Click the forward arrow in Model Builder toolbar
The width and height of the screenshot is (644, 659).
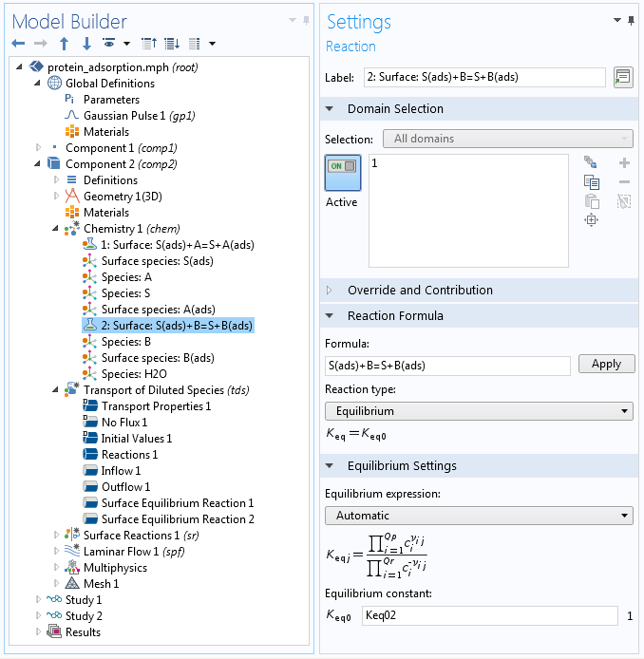40,44
